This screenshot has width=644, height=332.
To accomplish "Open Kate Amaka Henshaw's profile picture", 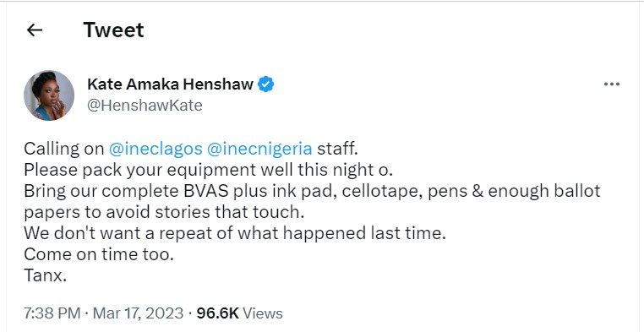I will 49,95.
